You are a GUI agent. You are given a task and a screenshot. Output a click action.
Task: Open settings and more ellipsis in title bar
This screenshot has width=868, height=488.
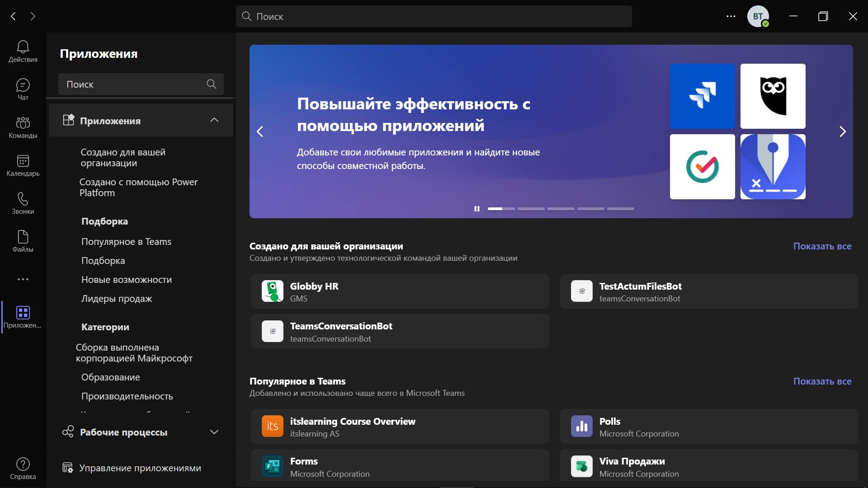[731, 16]
